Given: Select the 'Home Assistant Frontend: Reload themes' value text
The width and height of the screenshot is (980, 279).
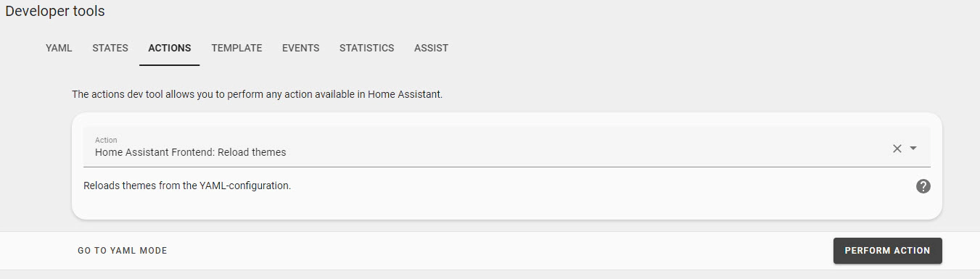Looking at the screenshot, I should tap(191, 152).
